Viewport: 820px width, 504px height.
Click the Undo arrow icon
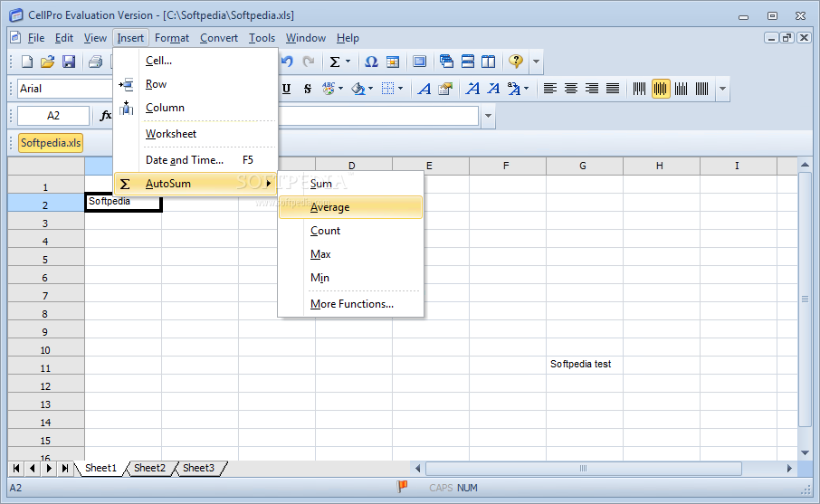[287, 62]
